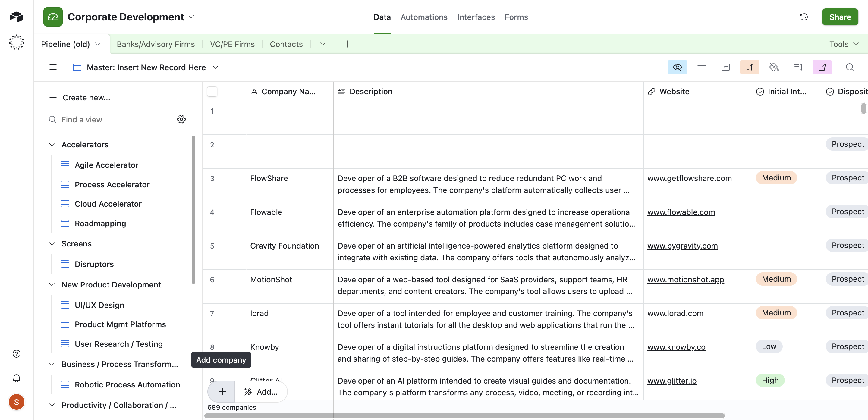Click the horizontal scrollbar at bottom

464,415
